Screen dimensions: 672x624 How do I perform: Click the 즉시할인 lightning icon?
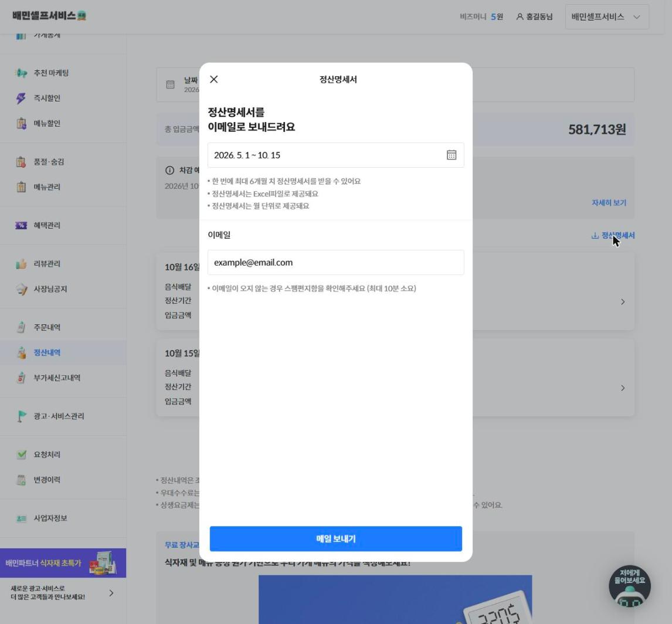click(x=21, y=98)
